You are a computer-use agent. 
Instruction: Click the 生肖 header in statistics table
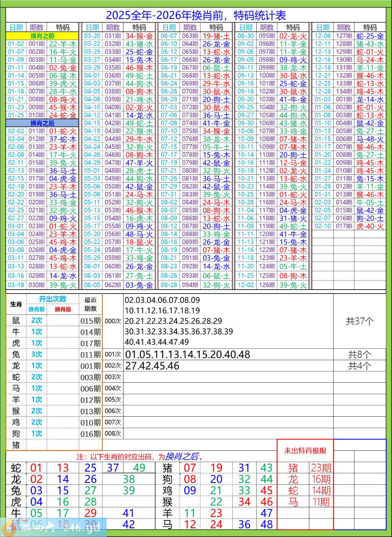16,304
